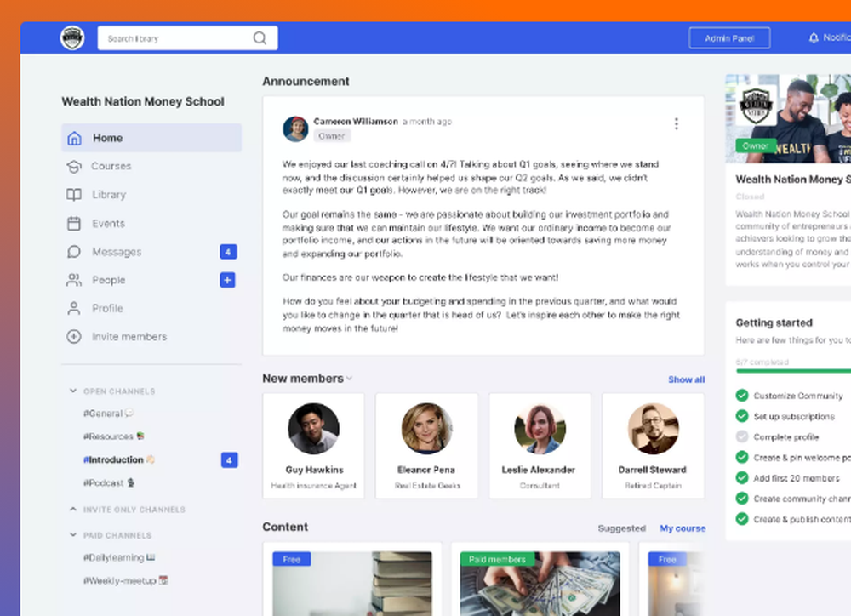Click the Getting started progress bar

coord(793,371)
